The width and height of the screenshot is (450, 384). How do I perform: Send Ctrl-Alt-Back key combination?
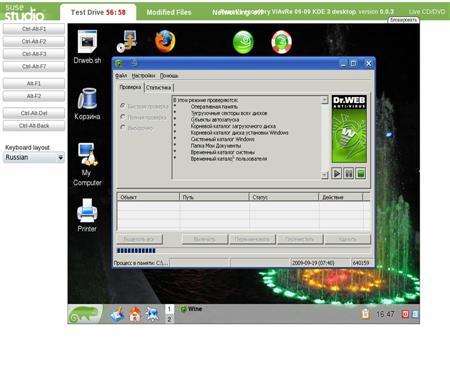(x=34, y=126)
